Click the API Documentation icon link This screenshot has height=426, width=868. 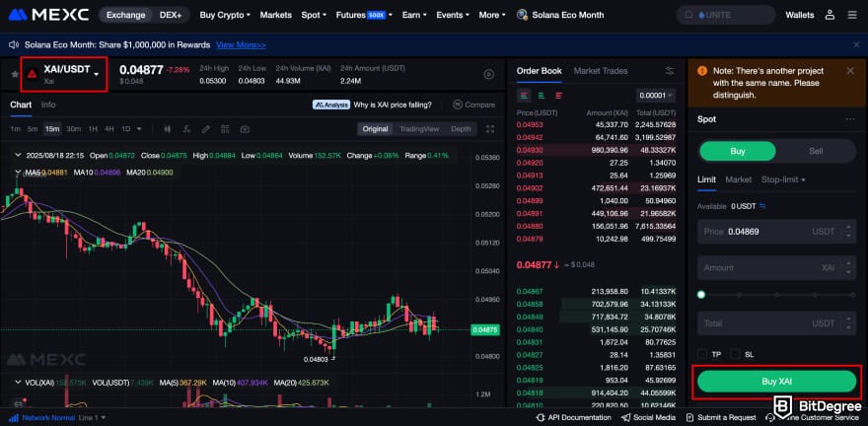coord(572,418)
